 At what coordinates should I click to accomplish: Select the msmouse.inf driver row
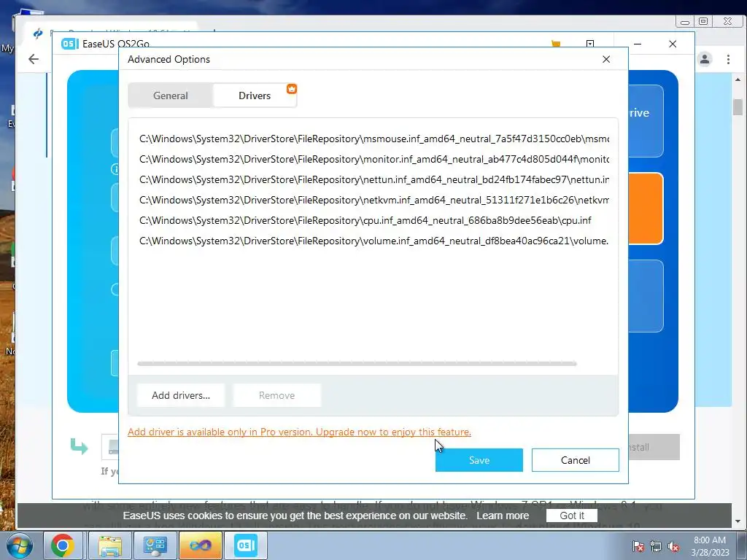click(374, 139)
